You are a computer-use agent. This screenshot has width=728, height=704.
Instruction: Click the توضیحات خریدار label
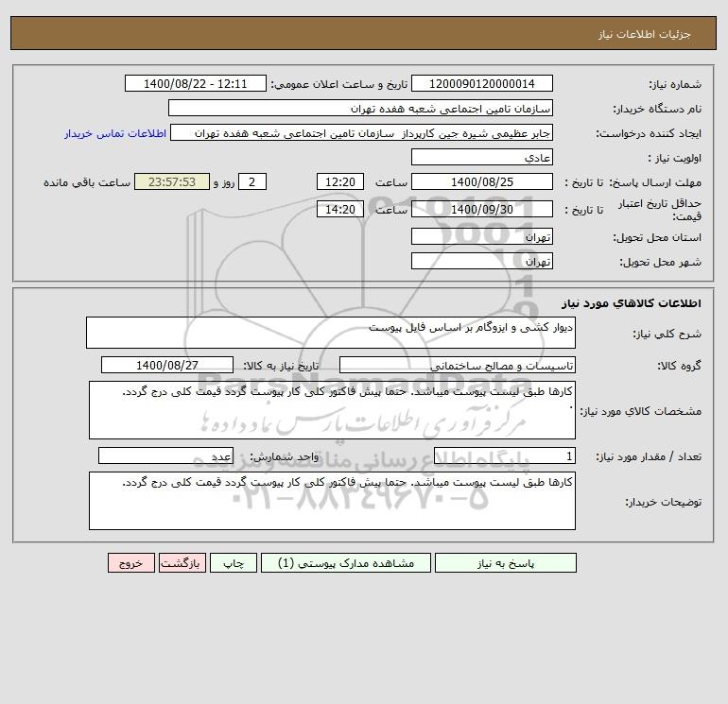coord(663,502)
